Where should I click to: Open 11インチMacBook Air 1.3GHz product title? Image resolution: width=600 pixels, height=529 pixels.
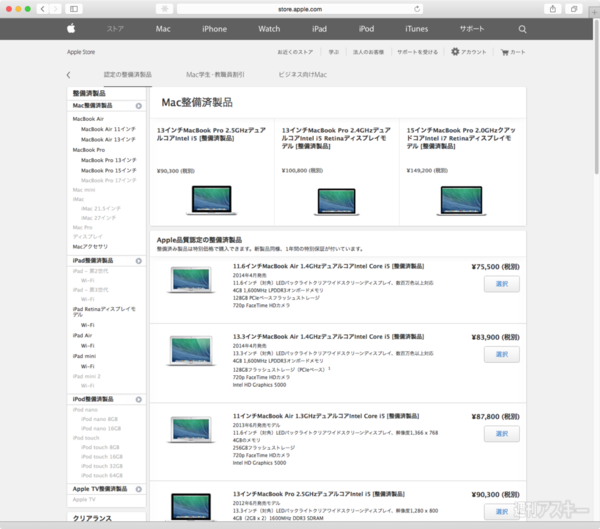tap(326, 416)
